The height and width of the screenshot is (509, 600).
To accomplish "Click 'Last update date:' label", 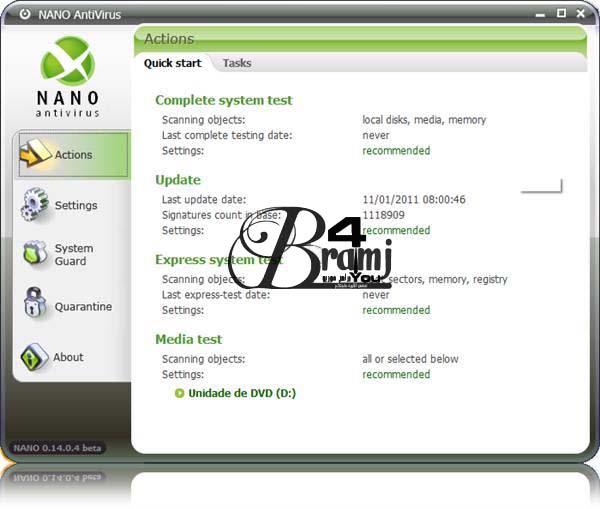I will pyautogui.click(x=204, y=199).
